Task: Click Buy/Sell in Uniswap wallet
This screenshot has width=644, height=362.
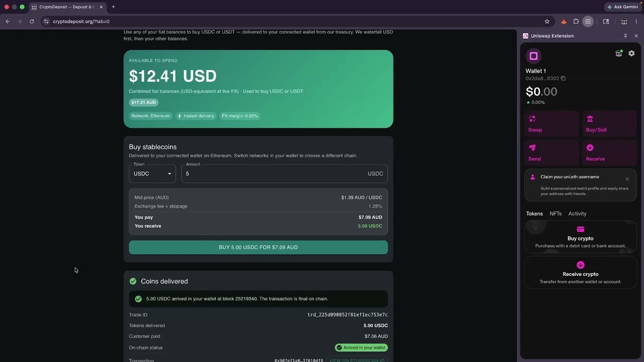Action: point(609,124)
